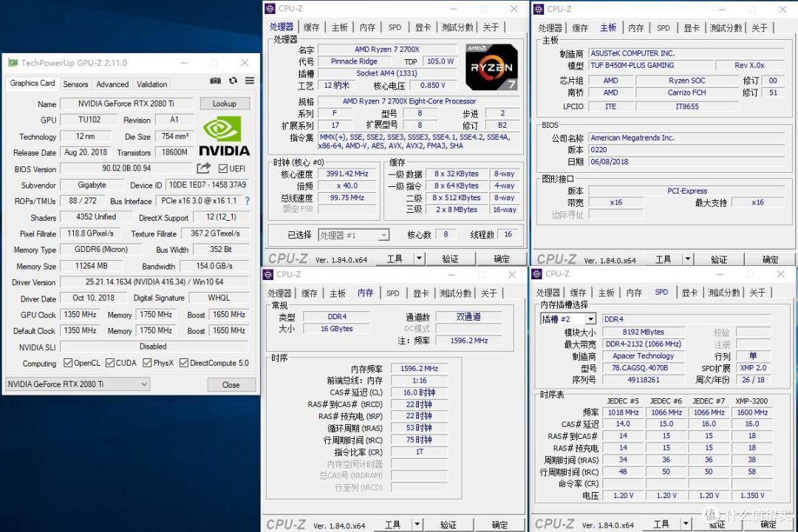Expand tools dropdown arrow in mainboard window

688,259
